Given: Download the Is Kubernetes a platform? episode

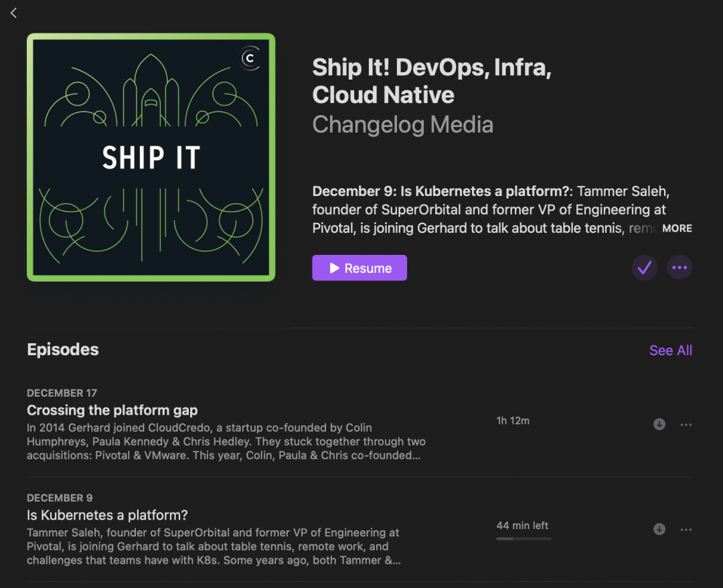Looking at the screenshot, I should [659, 529].
